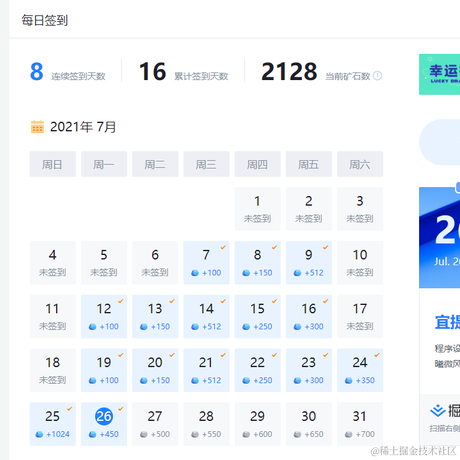The width and height of the screenshot is (460, 460).
Task: Click the 周日 weekday header
Action: (x=53, y=164)
